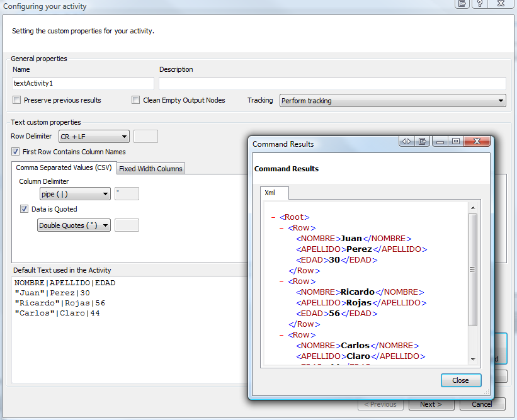Close Command Results with the red X

(477, 142)
